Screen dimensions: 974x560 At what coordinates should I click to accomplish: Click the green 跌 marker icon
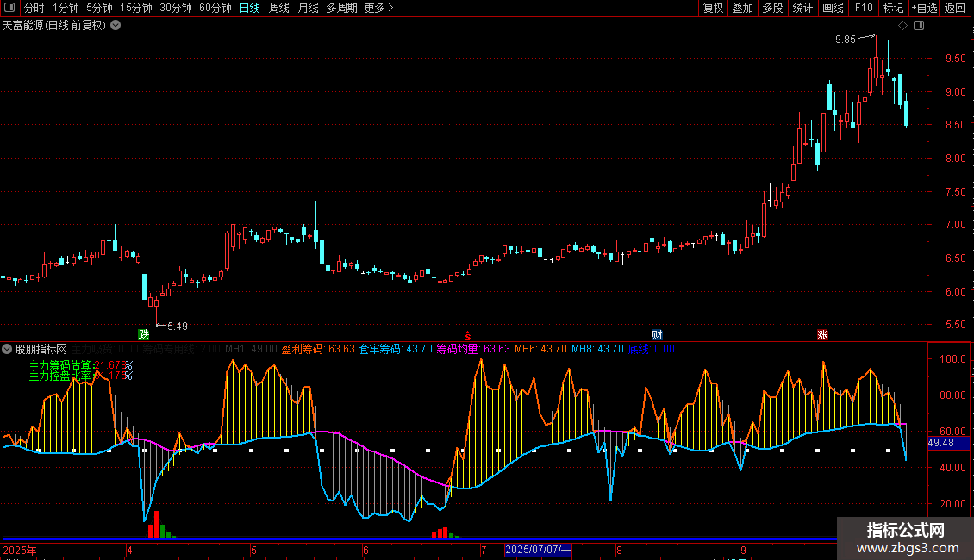pyautogui.click(x=143, y=334)
